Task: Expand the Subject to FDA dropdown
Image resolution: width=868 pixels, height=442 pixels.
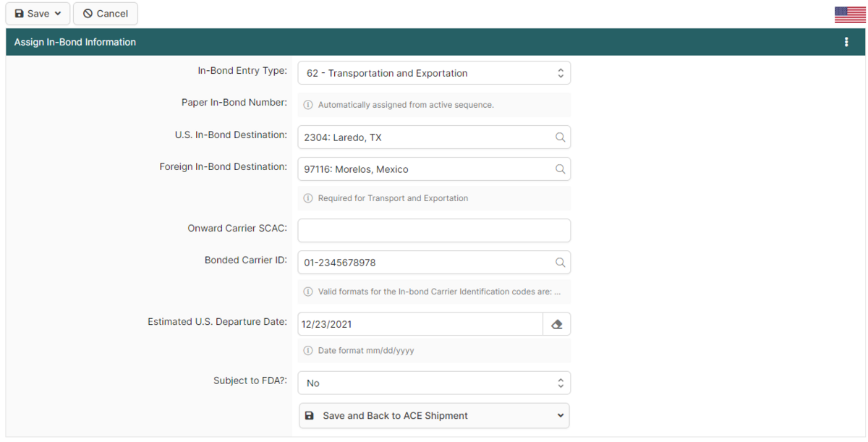Action: click(434, 383)
